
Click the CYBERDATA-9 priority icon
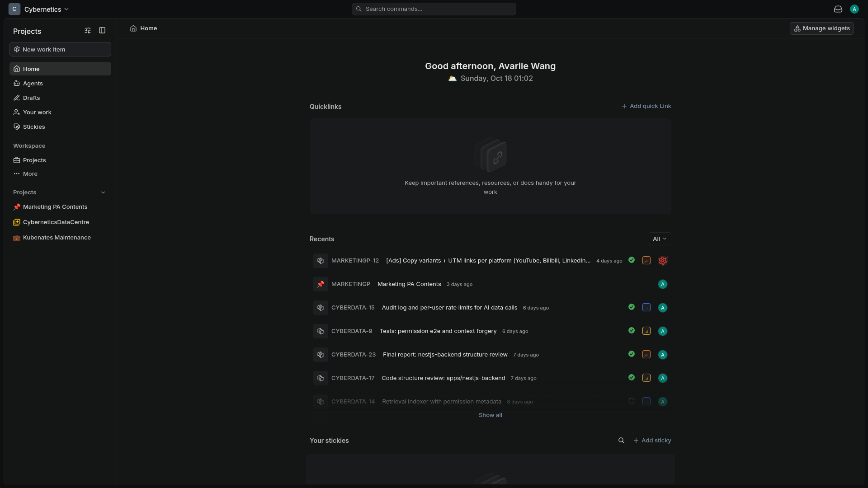[646, 331]
